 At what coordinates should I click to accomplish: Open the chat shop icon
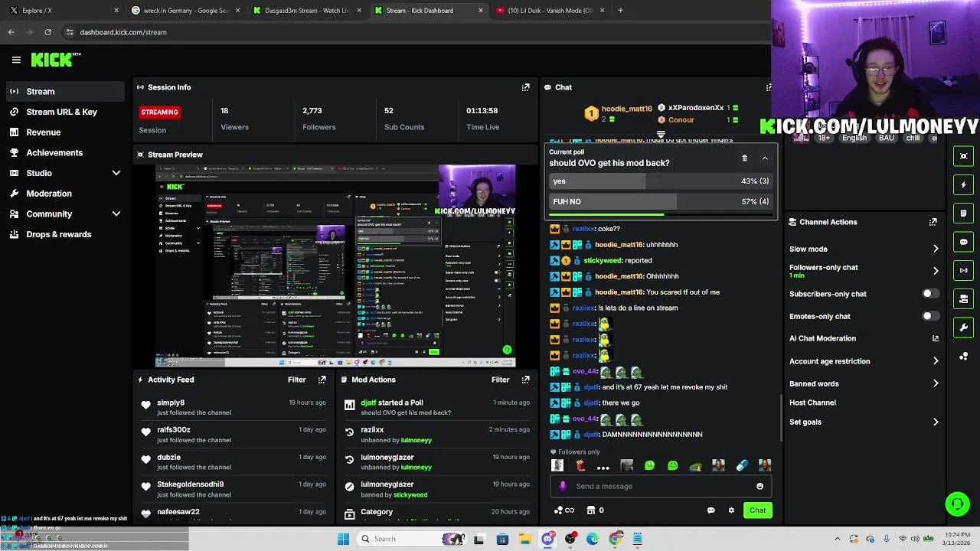[590, 510]
